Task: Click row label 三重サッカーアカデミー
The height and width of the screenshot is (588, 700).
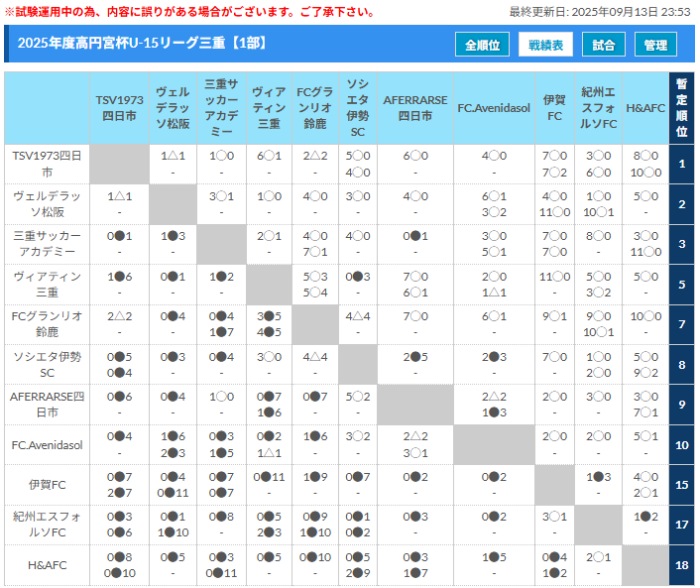Action: (47, 244)
